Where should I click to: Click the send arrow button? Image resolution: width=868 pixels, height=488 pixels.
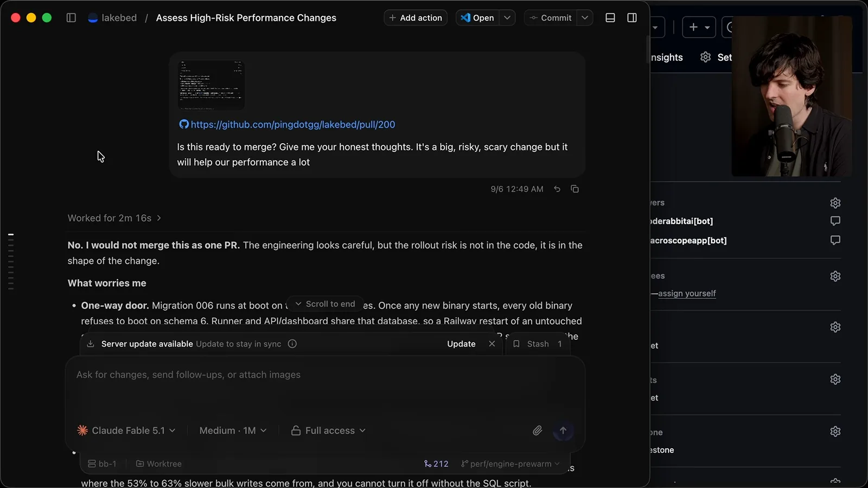[563, 431]
